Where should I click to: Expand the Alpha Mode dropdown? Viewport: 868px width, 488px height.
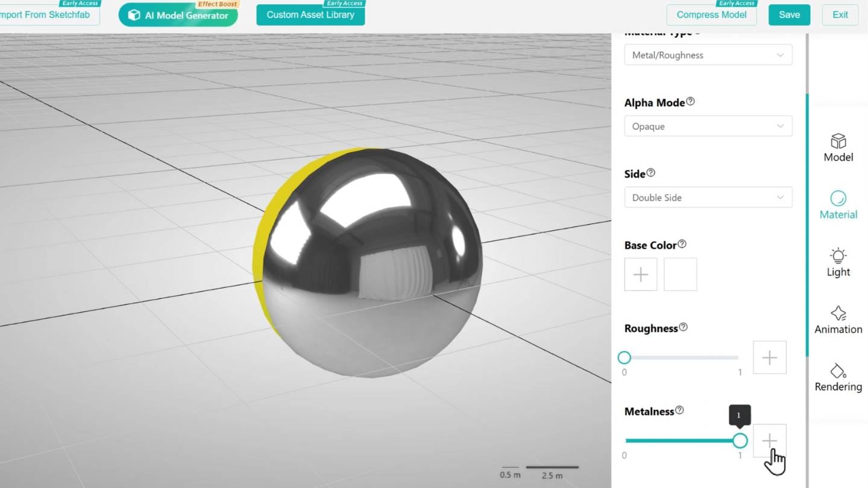[708, 126]
